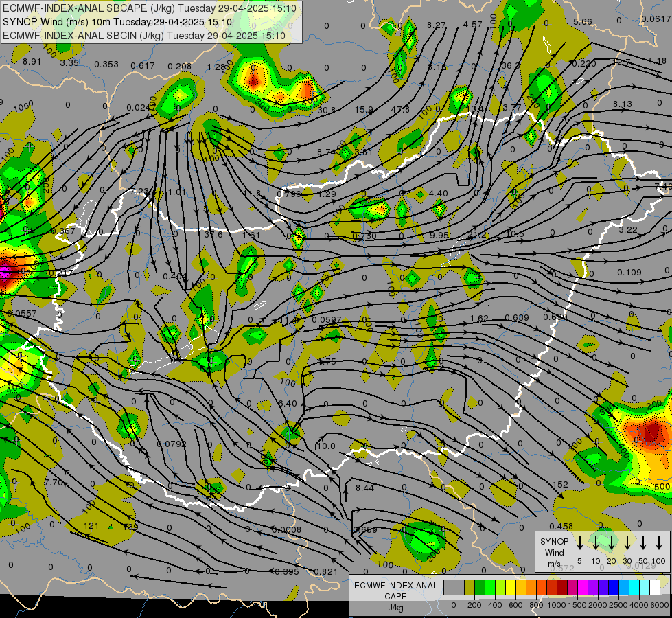Click the map value '0.0557'
The height and width of the screenshot is (618, 672).
(22, 314)
